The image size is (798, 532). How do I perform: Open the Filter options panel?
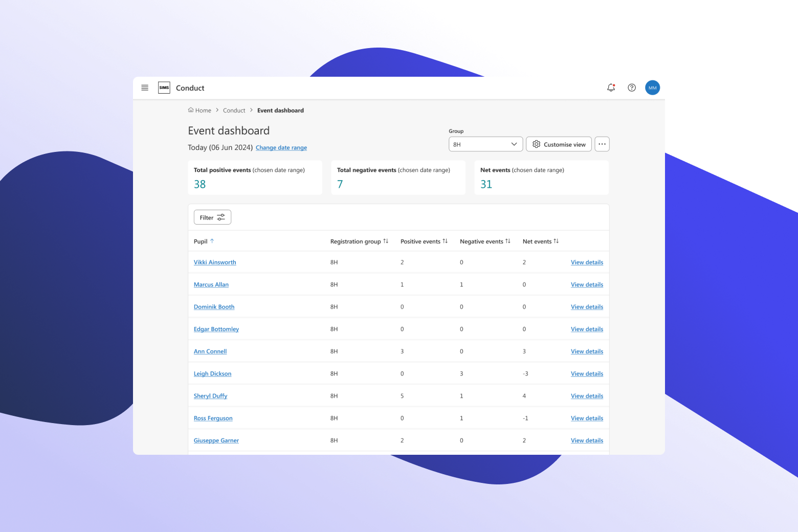coord(212,217)
